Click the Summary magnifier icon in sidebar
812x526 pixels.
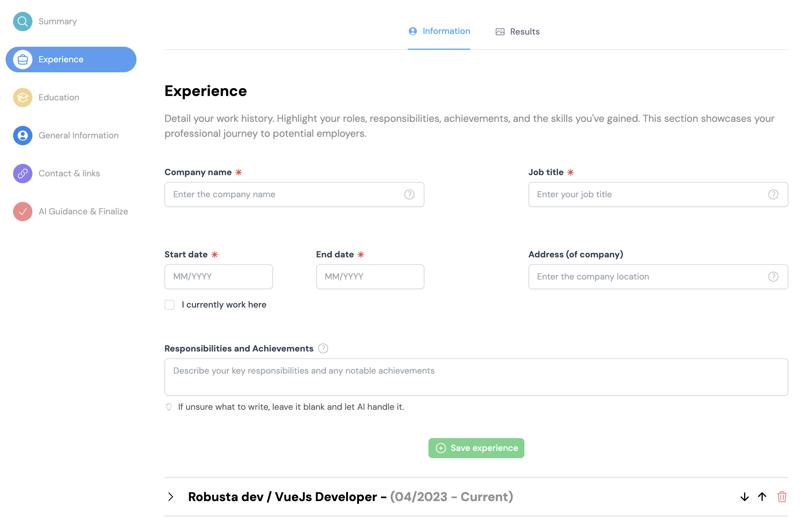22,22
